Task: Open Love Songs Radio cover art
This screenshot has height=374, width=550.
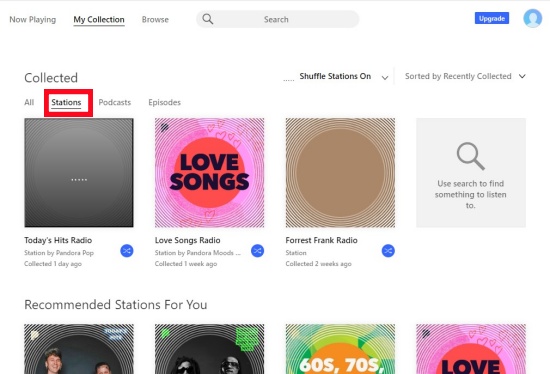Action: pyautogui.click(x=209, y=173)
